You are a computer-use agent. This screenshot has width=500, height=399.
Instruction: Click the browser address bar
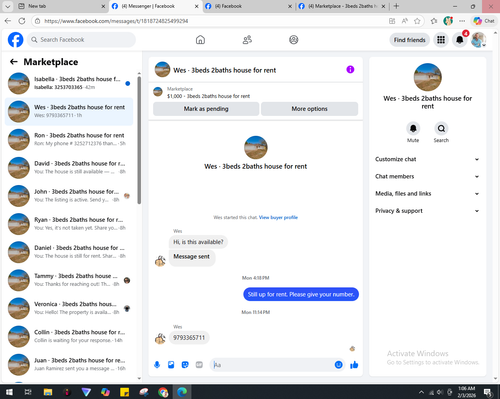[213, 21]
